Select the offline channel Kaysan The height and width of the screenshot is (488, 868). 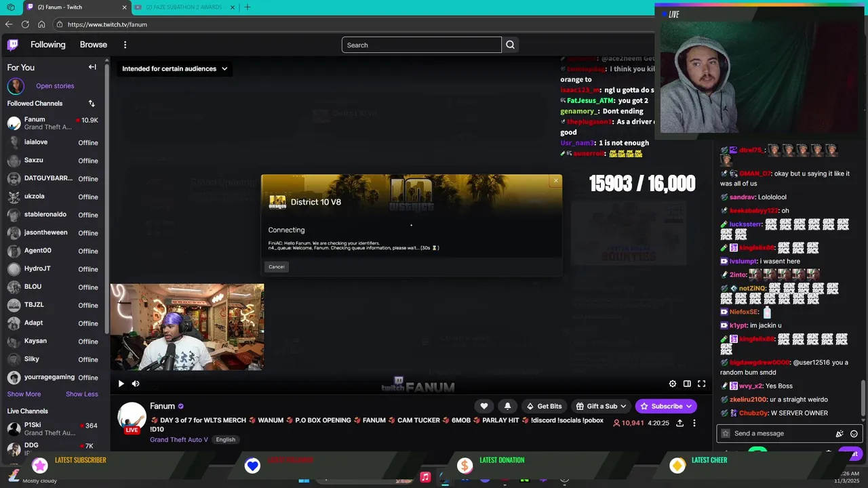pyautogui.click(x=53, y=341)
